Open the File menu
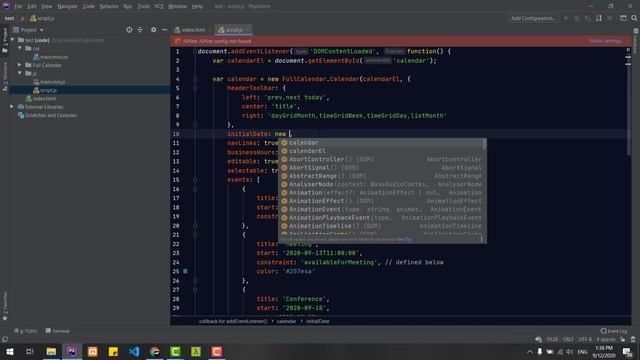 coord(18,7)
